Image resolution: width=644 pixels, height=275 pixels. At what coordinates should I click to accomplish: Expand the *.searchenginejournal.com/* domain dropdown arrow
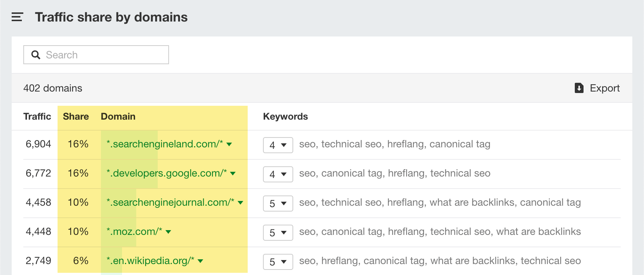coord(240,203)
